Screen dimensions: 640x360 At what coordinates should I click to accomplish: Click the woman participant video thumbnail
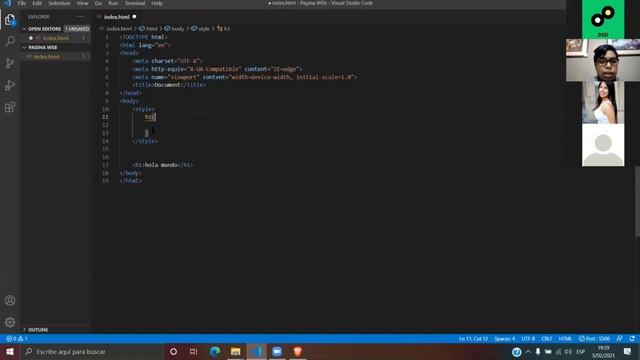coord(603,102)
